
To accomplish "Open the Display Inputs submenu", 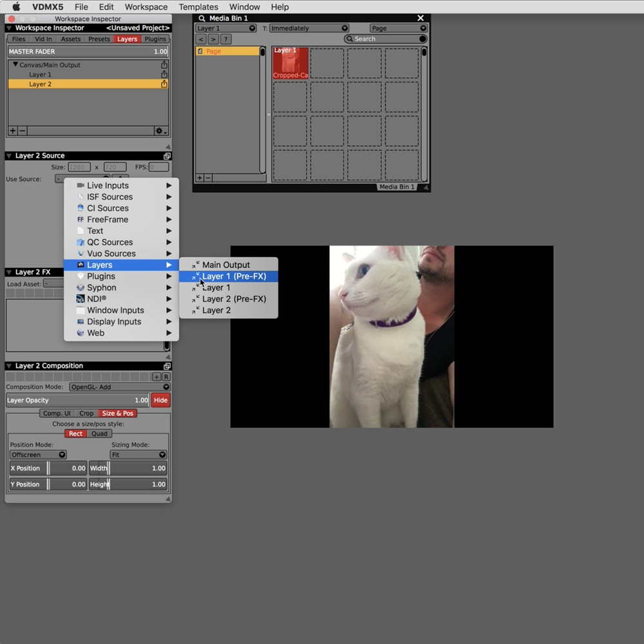I will click(121, 321).
